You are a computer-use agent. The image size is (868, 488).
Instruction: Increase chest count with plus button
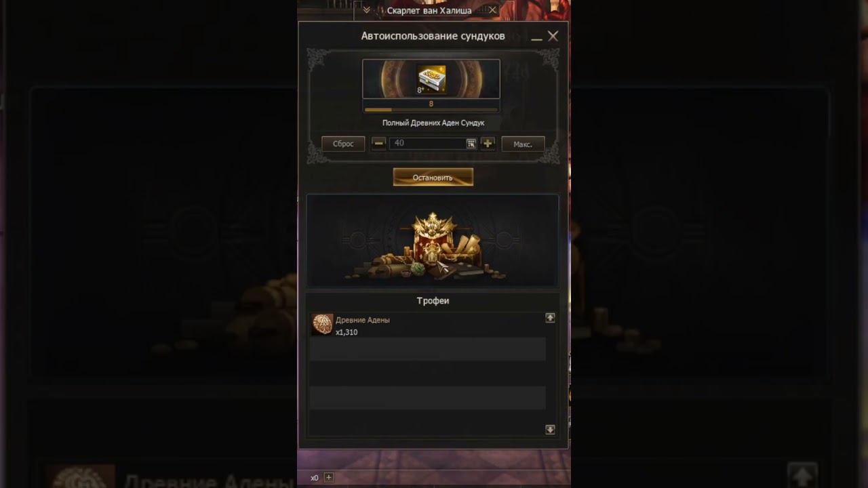pyautogui.click(x=488, y=143)
